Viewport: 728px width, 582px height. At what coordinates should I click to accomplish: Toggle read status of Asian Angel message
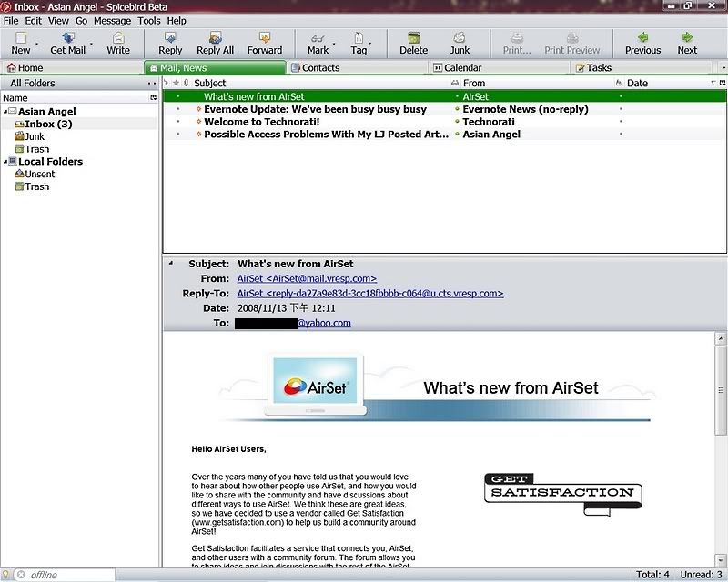tap(457, 135)
